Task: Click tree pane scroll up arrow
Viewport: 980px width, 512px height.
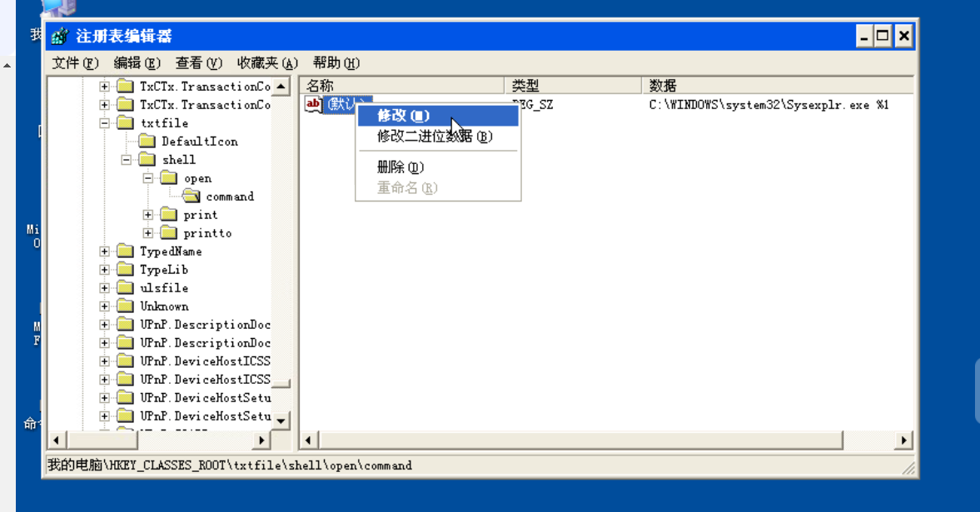Action: 281,87
